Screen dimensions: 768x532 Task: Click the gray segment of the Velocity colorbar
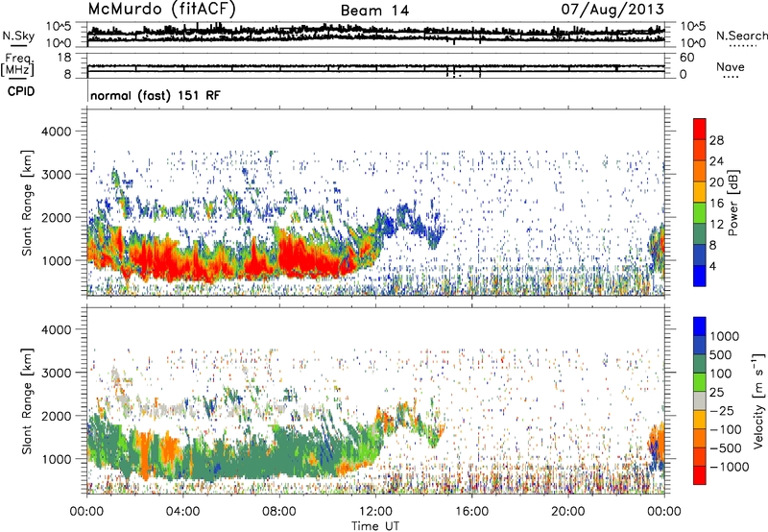pos(700,401)
